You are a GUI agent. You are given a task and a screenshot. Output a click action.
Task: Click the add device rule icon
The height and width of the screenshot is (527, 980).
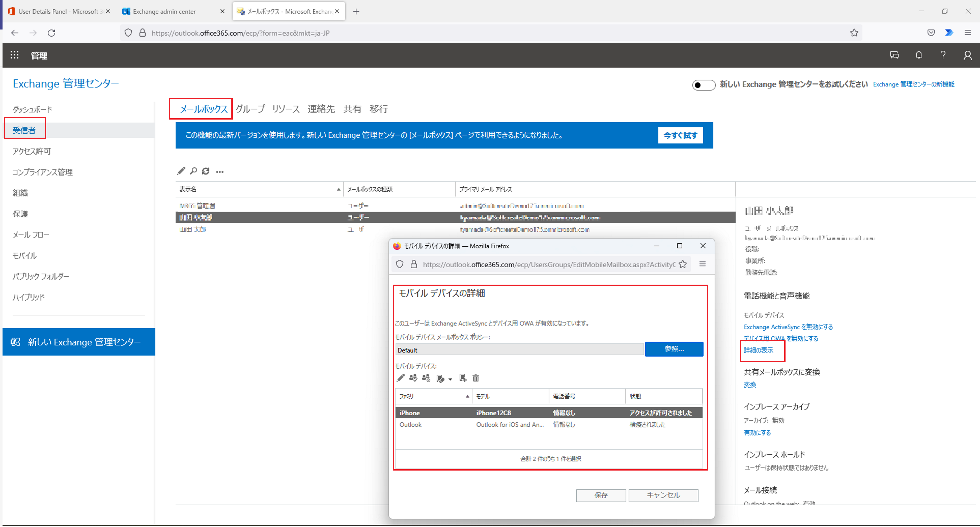click(463, 378)
